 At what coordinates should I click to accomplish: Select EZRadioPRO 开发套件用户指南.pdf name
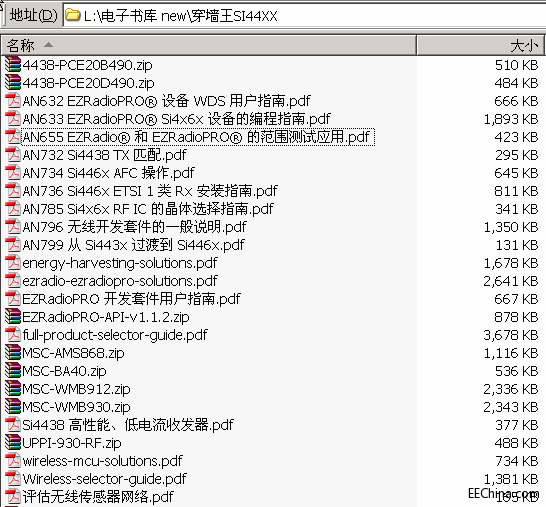[x=131, y=299]
